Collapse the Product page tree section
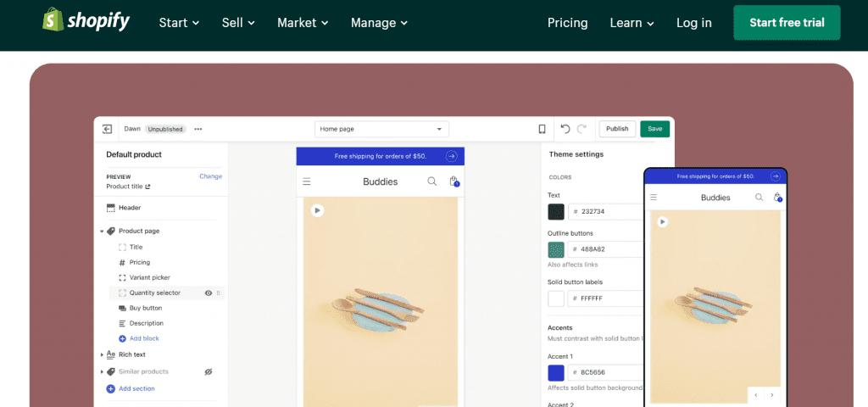 [x=103, y=231]
